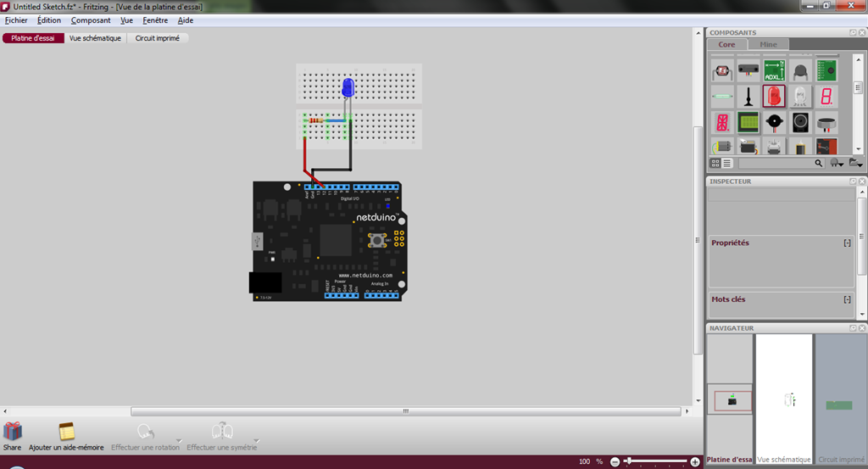Click the search magnifier in Composants
Screen dimensions: 868x469
(x=818, y=164)
